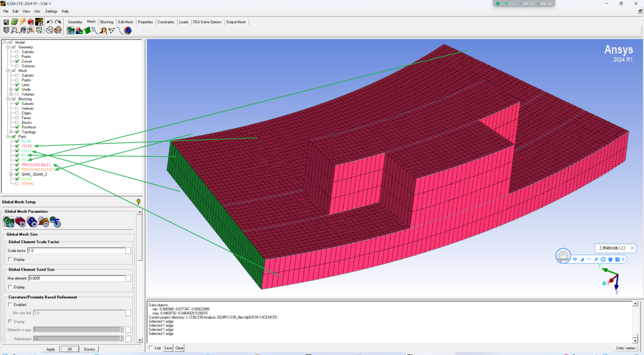Click the red sphere toolbar icon
Screen dimensions: 644x355
point(31,22)
